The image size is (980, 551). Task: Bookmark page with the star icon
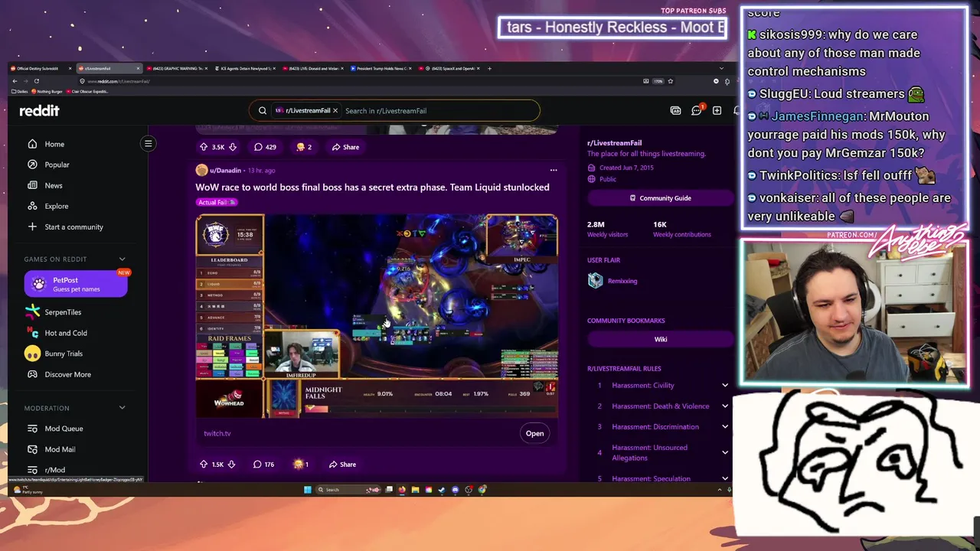pos(671,81)
